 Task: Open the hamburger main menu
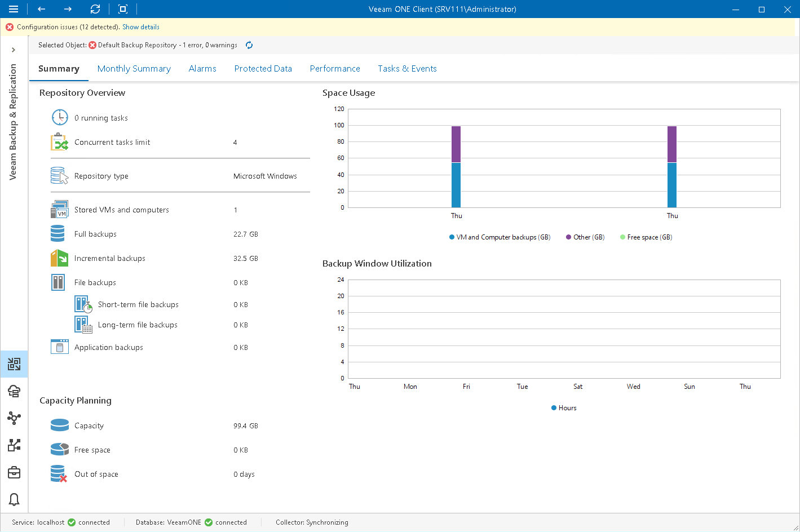[14, 9]
